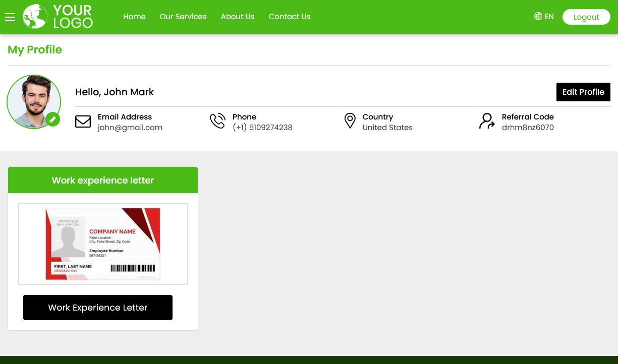This screenshot has width=618, height=364.
Task: Go to the Contact Us page
Action: point(289,17)
